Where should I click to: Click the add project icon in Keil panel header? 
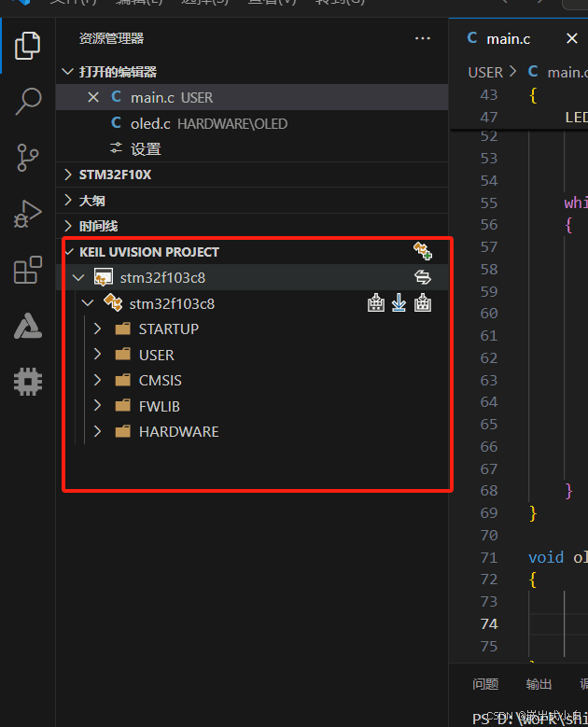(x=423, y=251)
